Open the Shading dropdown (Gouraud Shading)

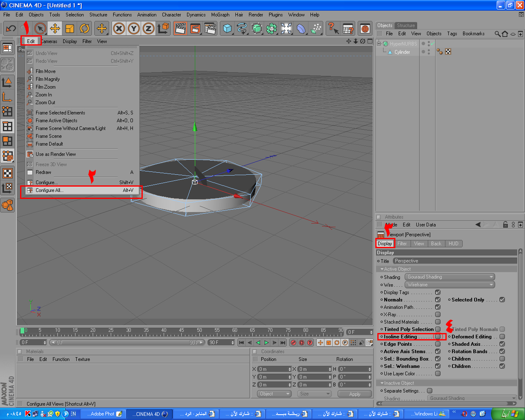(x=450, y=277)
